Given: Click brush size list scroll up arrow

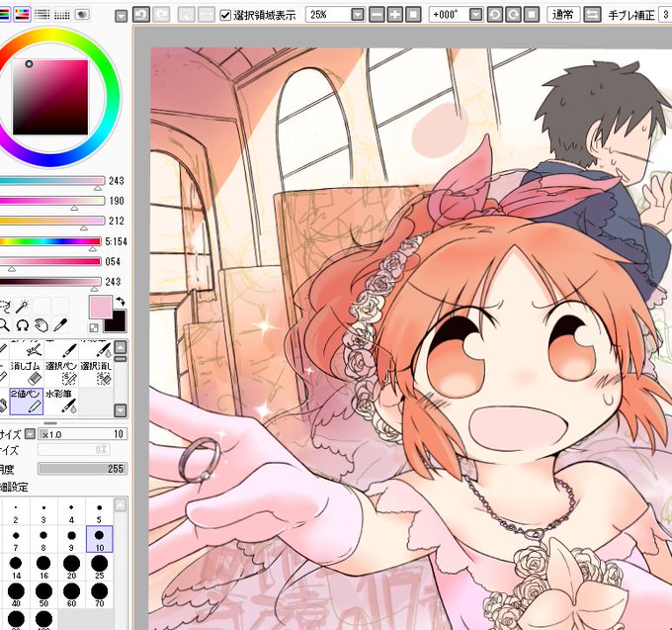Looking at the screenshot, I should tap(121, 504).
